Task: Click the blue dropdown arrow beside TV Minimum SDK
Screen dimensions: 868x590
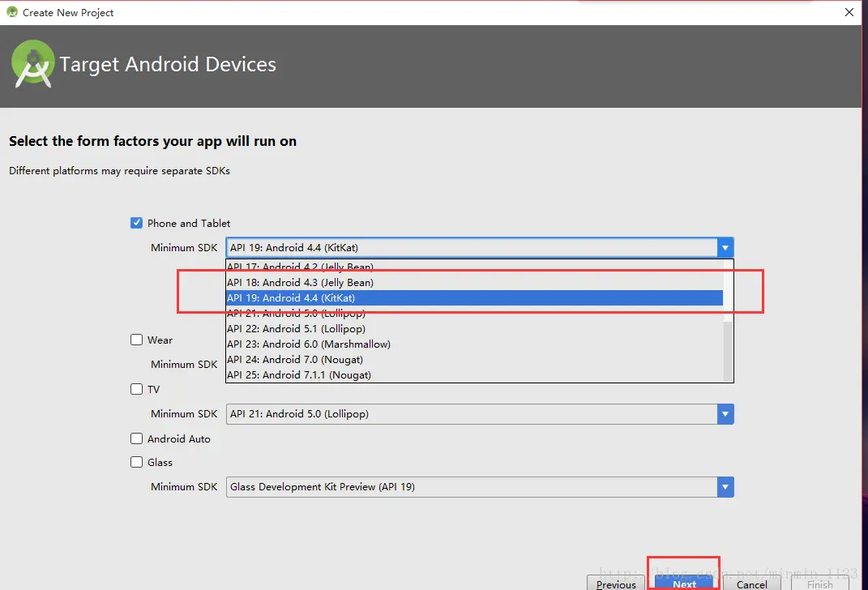Action: point(725,413)
